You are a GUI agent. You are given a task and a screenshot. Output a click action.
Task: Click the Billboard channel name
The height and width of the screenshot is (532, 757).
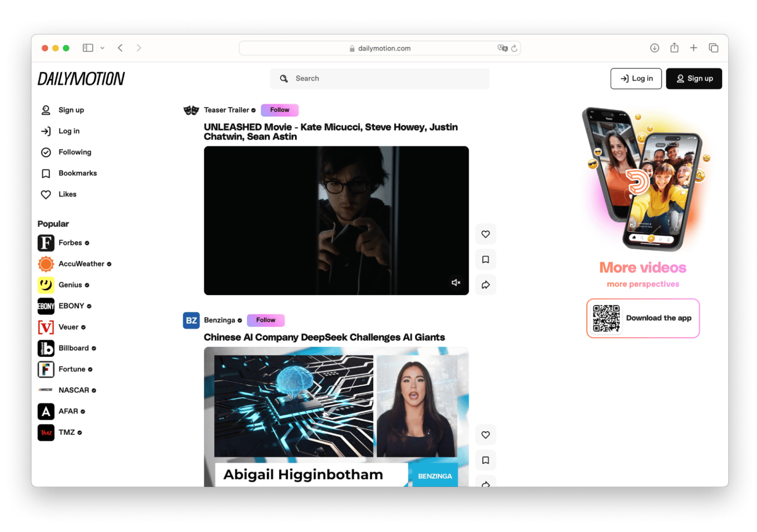click(x=74, y=348)
